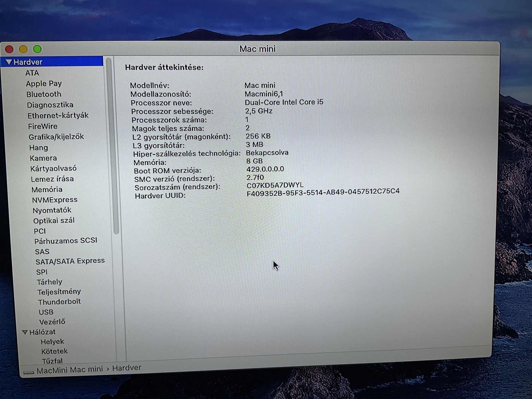Click MacMini Mac mini in path bar

[70, 370]
